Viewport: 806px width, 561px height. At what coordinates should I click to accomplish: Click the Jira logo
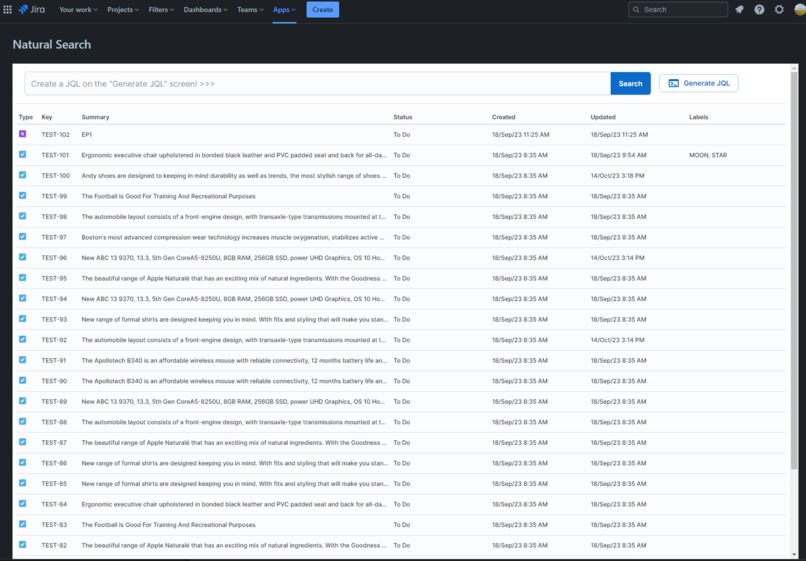coord(32,9)
